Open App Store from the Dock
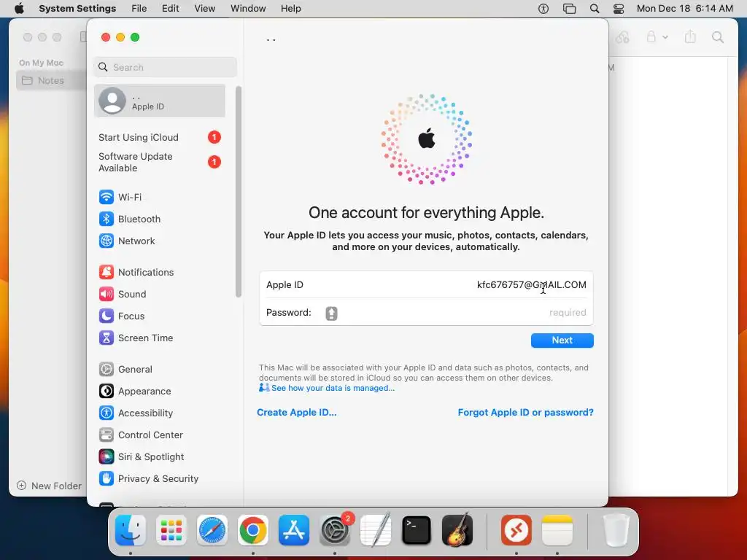The width and height of the screenshot is (747, 560). [x=294, y=530]
